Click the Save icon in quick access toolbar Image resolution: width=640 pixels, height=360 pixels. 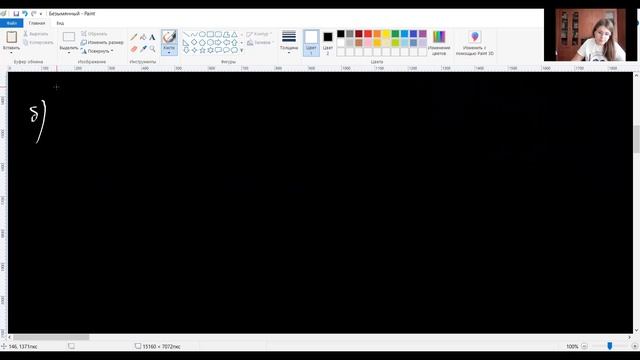tap(16, 13)
